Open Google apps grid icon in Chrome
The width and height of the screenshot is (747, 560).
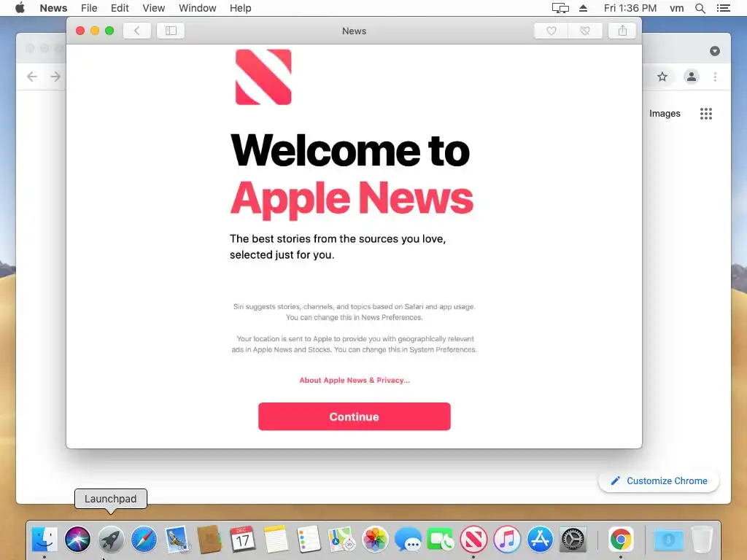click(706, 113)
